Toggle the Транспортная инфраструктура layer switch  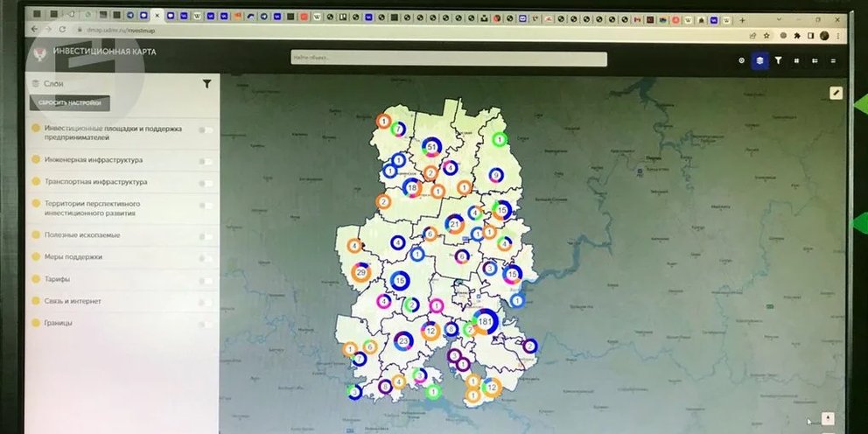pos(206,183)
